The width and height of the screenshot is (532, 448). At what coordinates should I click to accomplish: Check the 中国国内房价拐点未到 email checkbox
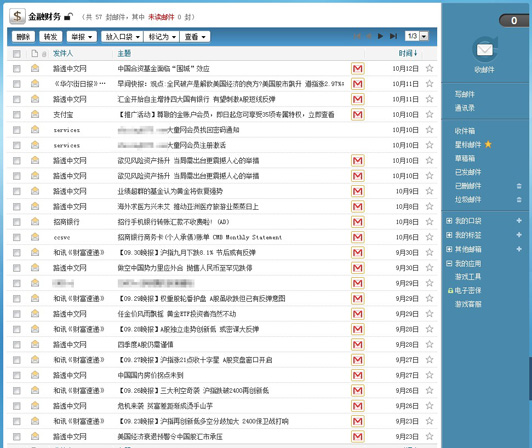16,375
